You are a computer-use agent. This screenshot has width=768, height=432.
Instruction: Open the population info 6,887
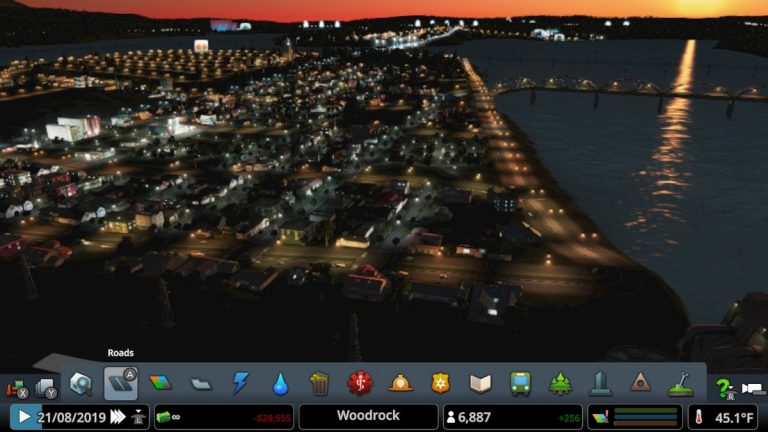pyautogui.click(x=469, y=417)
